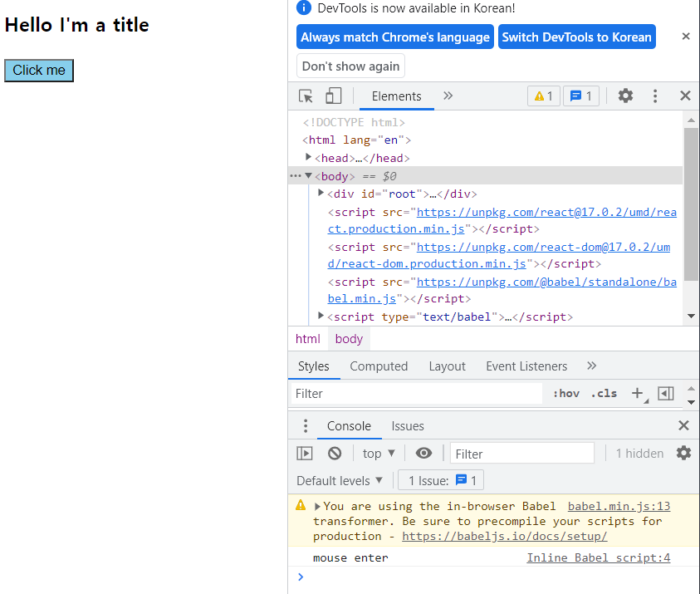Switch to the Styles tab

[x=314, y=366]
